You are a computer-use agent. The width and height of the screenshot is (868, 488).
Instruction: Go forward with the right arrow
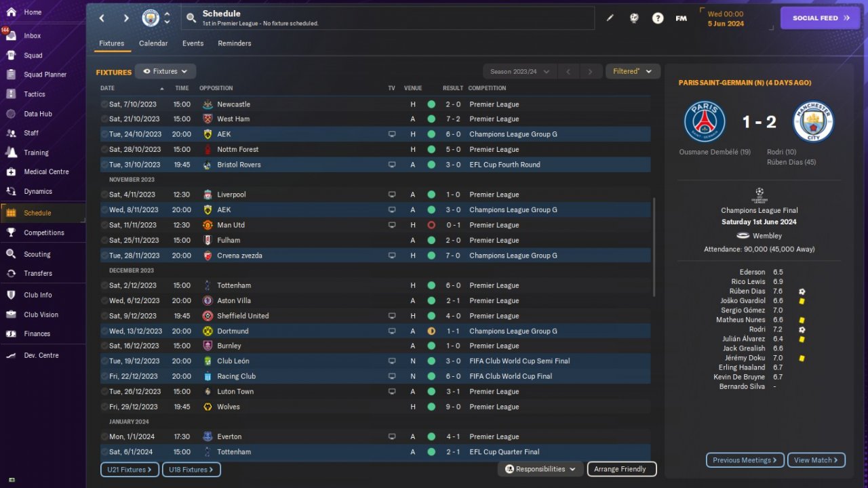click(x=126, y=18)
